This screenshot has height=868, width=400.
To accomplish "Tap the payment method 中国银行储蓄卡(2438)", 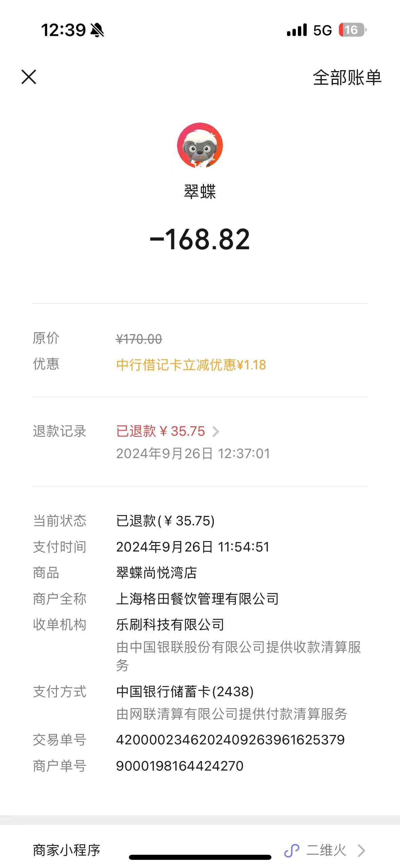I will pos(185,692).
